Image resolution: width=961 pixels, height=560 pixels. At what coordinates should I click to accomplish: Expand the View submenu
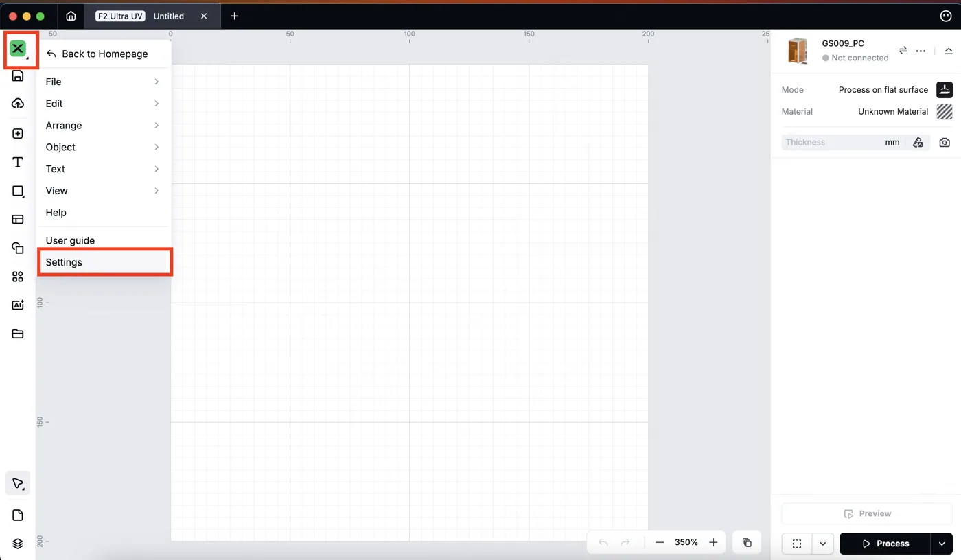[103, 191]
